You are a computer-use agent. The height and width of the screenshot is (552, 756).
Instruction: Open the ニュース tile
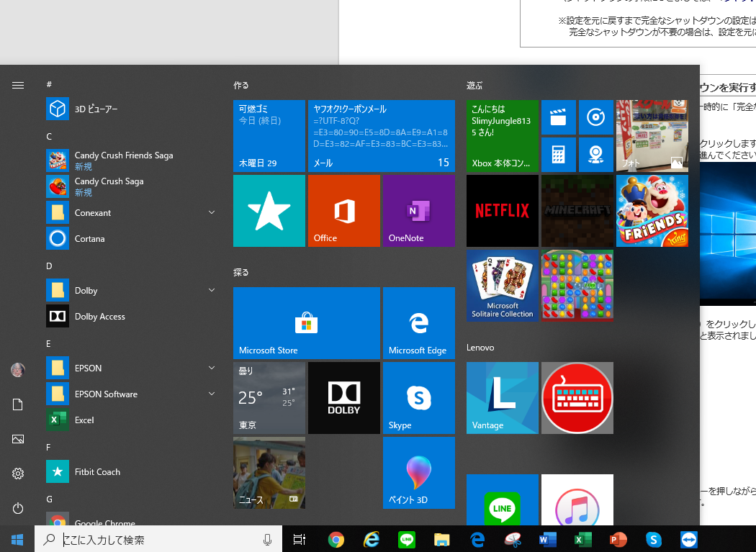point(269,473)
